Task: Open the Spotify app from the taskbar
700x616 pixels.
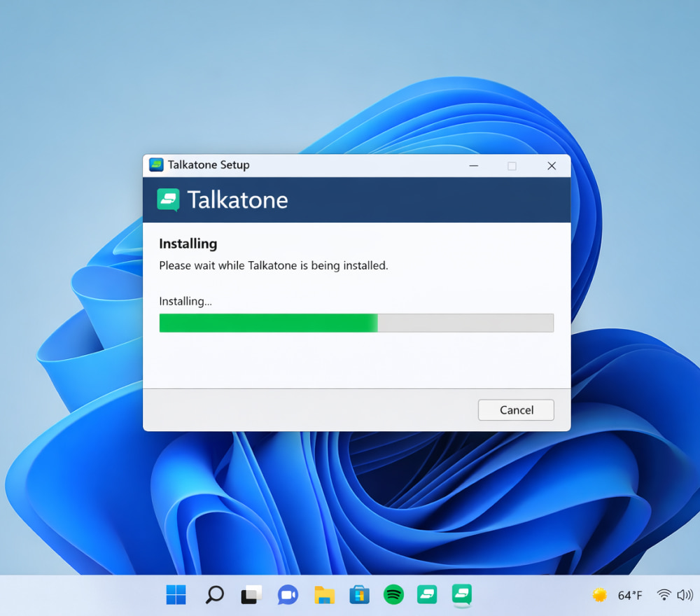Action: click(x=393, y=594)
